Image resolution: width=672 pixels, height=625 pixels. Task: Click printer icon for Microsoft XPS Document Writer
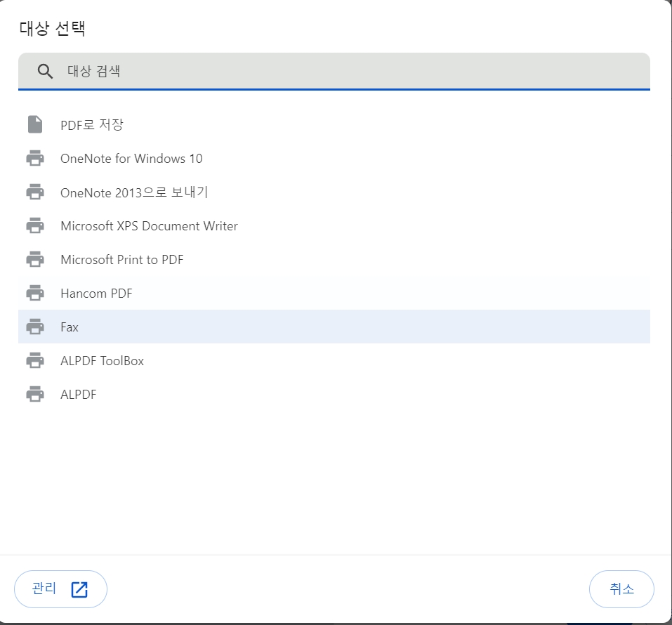(x=35, y=225)
